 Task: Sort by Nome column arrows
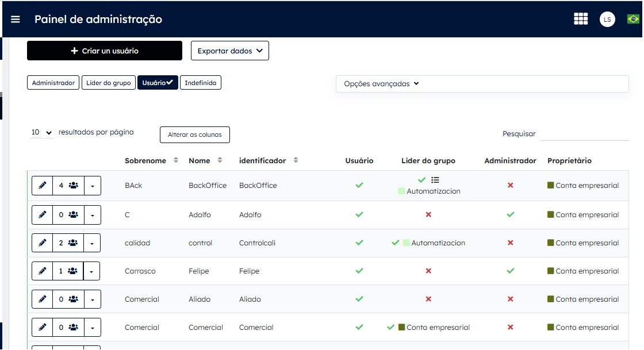pyautogui.click(x=220, y=160)
